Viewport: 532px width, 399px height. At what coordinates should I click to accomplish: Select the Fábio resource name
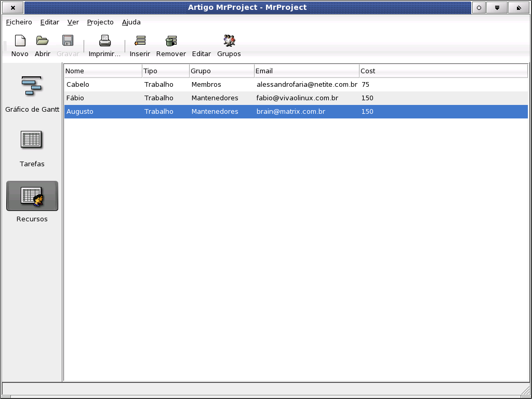tap(75, 98)
